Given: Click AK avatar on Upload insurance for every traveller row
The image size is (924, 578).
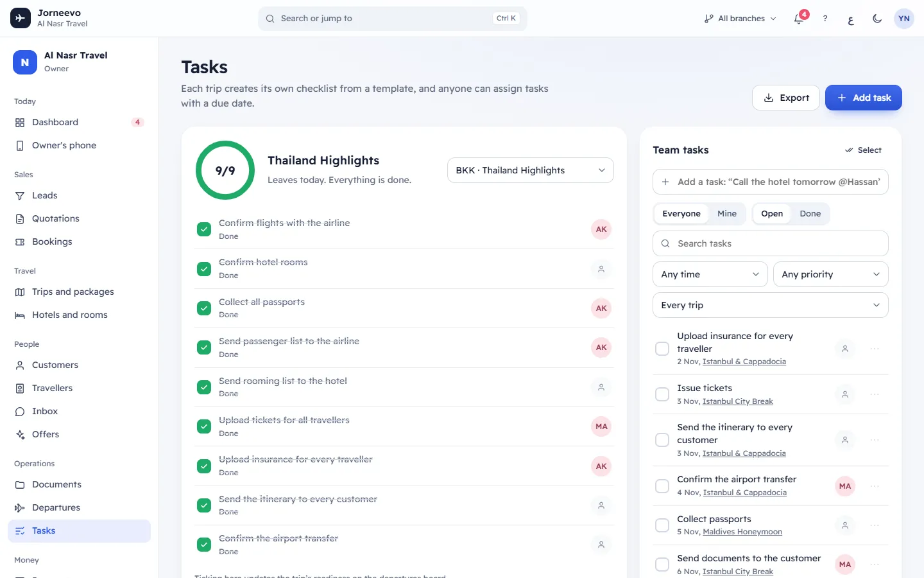Looking at the screenshot, I should [x=601, y=466].
